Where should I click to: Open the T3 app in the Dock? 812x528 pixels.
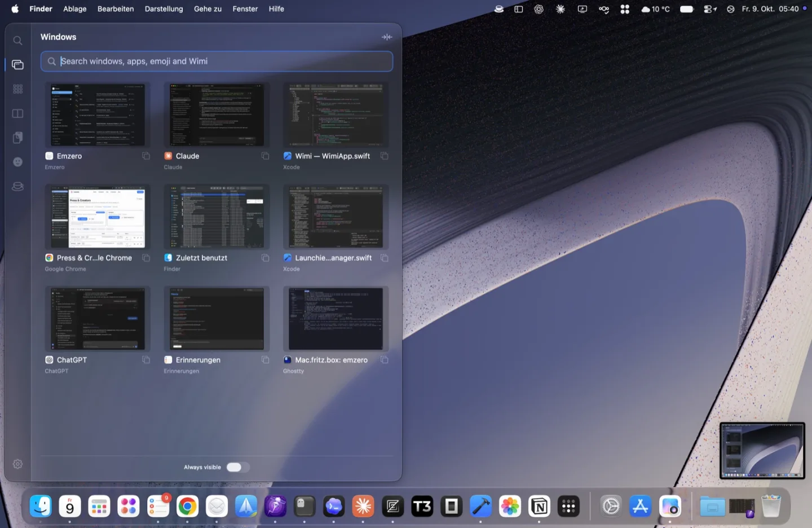422,507
